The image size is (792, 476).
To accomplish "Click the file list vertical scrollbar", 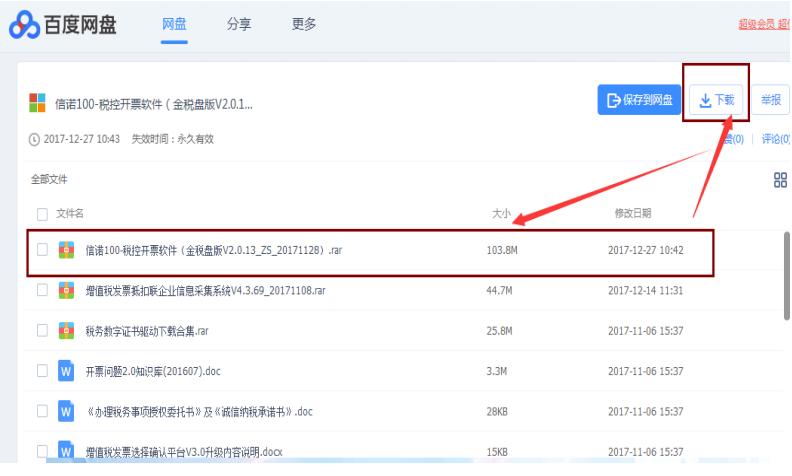I will pos(786,276).
